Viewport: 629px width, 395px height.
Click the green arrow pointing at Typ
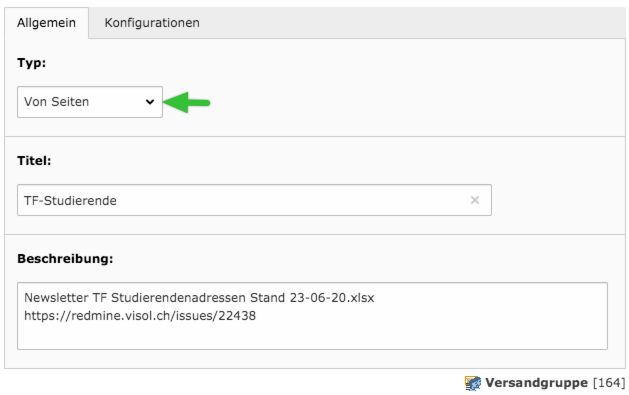[187, 102]
